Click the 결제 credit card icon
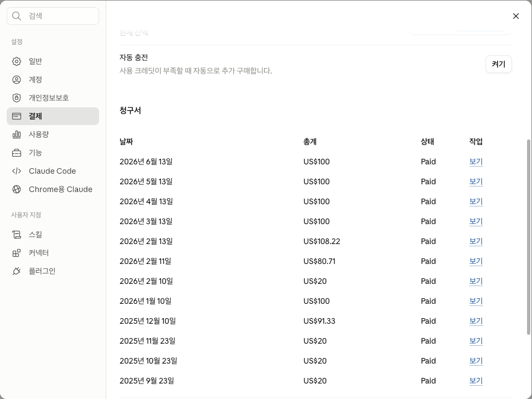The width and height of the screenshot is (532, 399). (16, 116)
